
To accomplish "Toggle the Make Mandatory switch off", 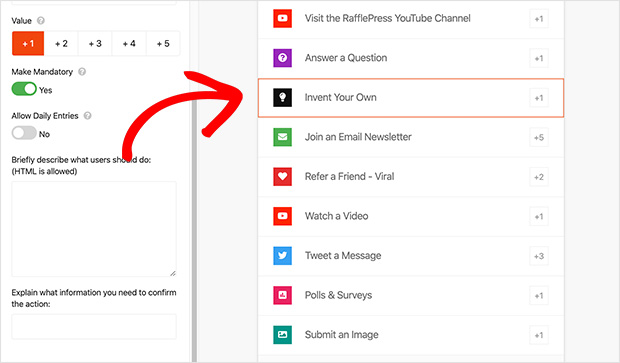I will 24,89.
